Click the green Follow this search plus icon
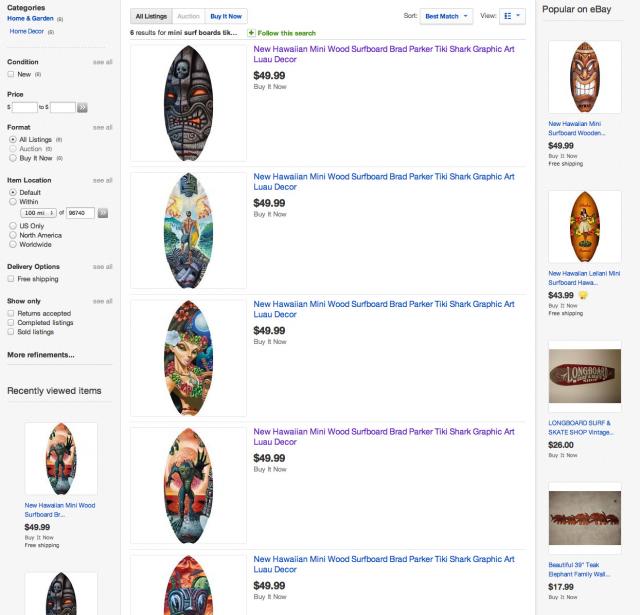The height and width of the screenshot is (615, 640). pos(251,33)
